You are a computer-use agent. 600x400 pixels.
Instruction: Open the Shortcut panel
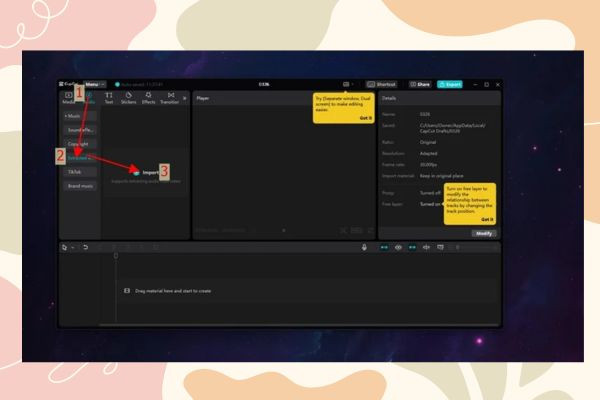pos(381,84)
